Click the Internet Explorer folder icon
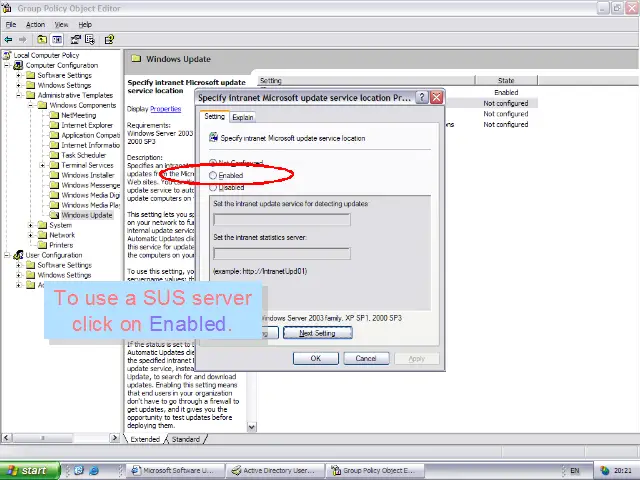Viewport: 640px width, 480px height. pyautogui.click(x=54, y=125)
